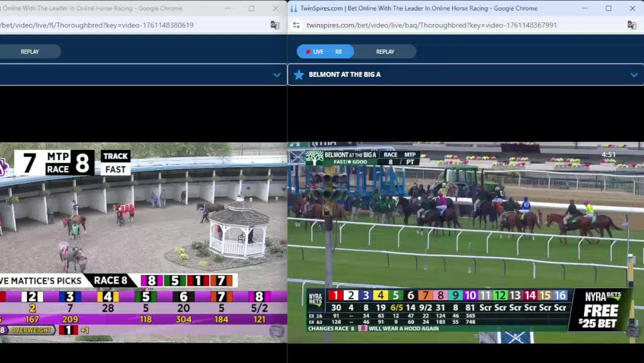This screenshot has width=644, height=363.
Task: Switch to LIVE R8 in the right window
Action: 325,51
